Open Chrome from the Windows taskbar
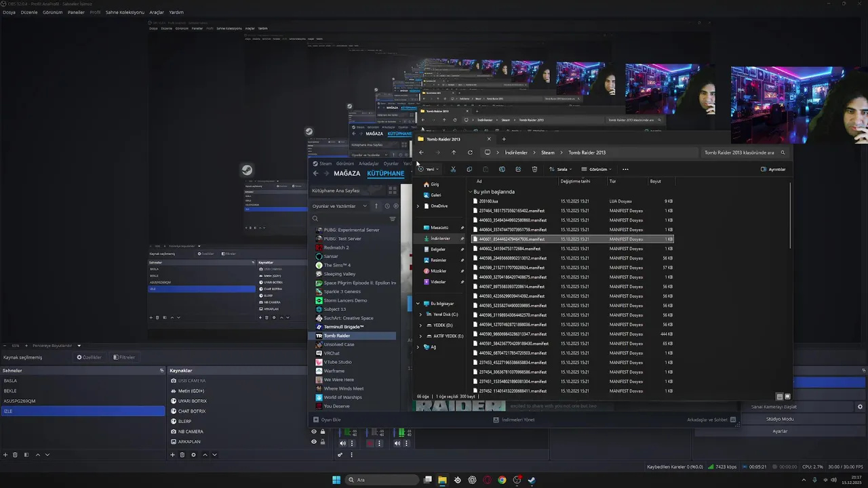Viewport: 868px width, 488px height. click(502, 480)
